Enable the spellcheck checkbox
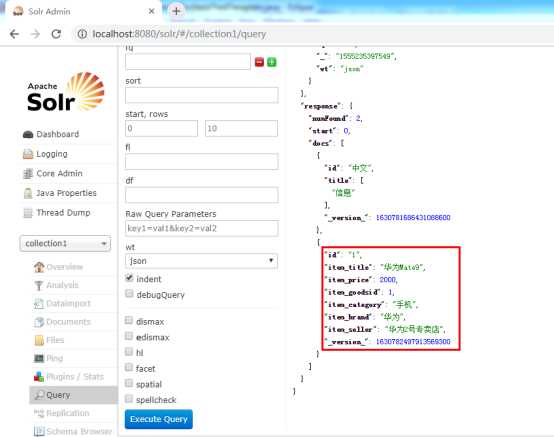The width and height of the screenshot is (554, 437). click(129, 398)
